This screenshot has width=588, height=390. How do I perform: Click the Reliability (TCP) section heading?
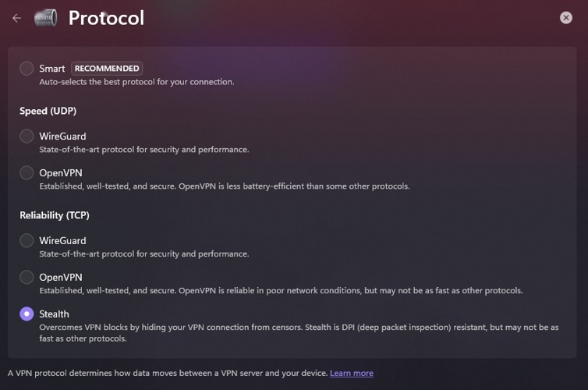54,215
